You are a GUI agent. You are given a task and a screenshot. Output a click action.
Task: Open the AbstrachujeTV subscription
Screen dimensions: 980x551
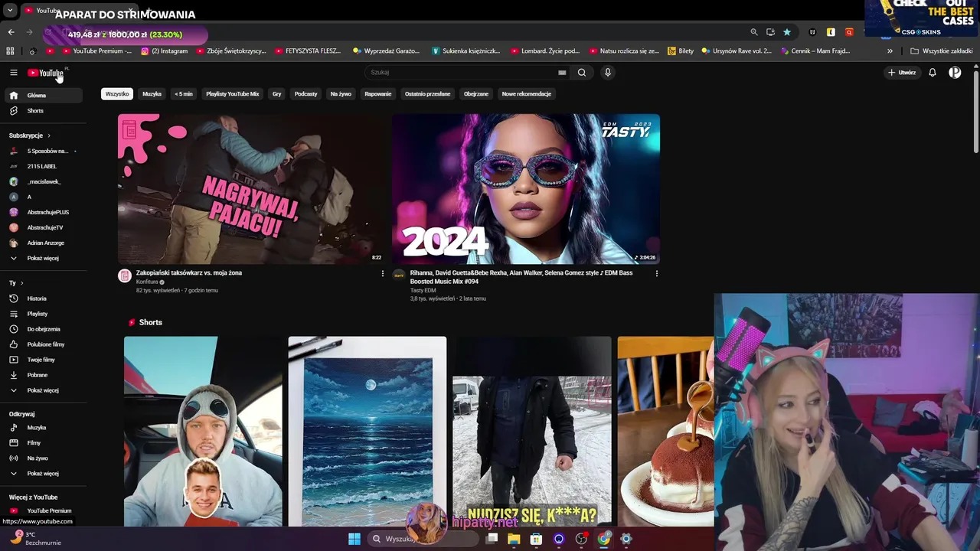coord(42,227)
